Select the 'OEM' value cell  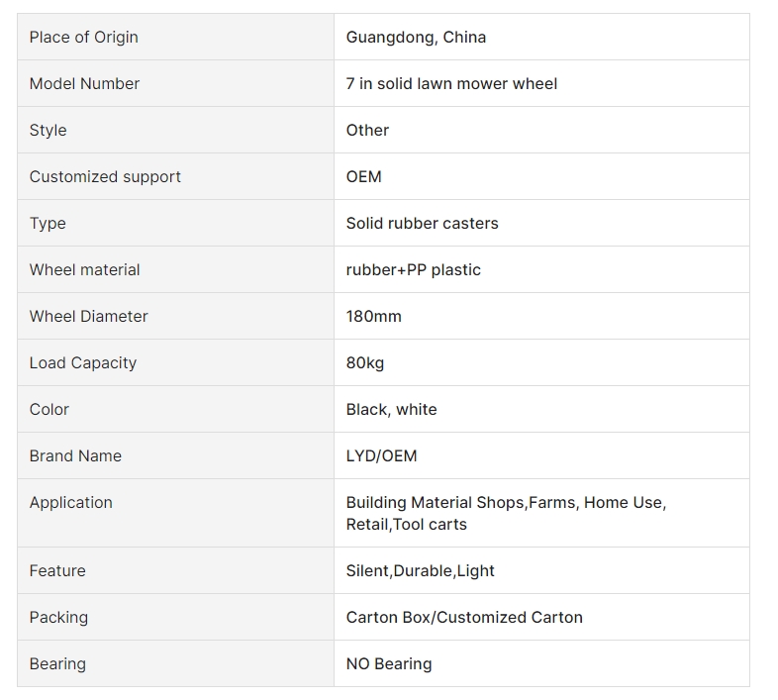541,177
